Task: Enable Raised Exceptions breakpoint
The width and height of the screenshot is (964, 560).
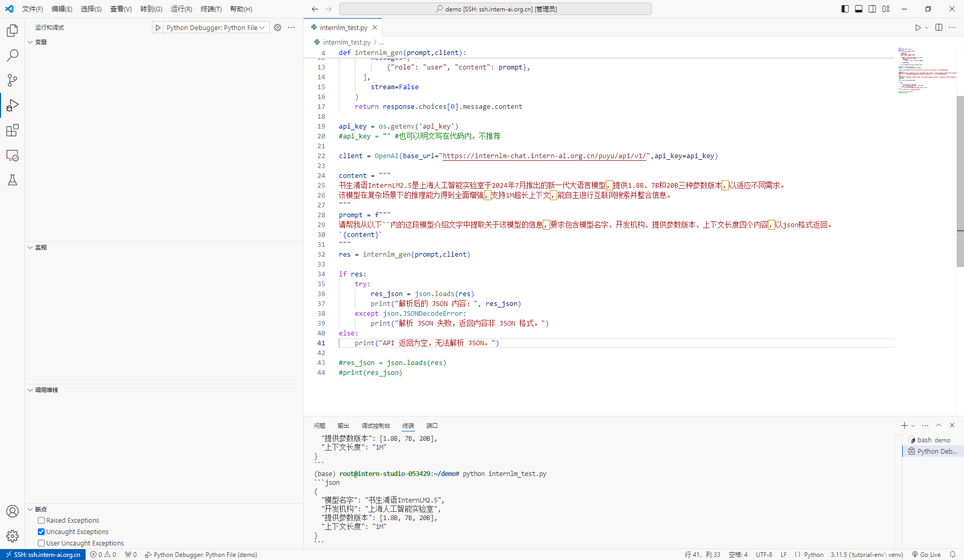Action: 41,520
